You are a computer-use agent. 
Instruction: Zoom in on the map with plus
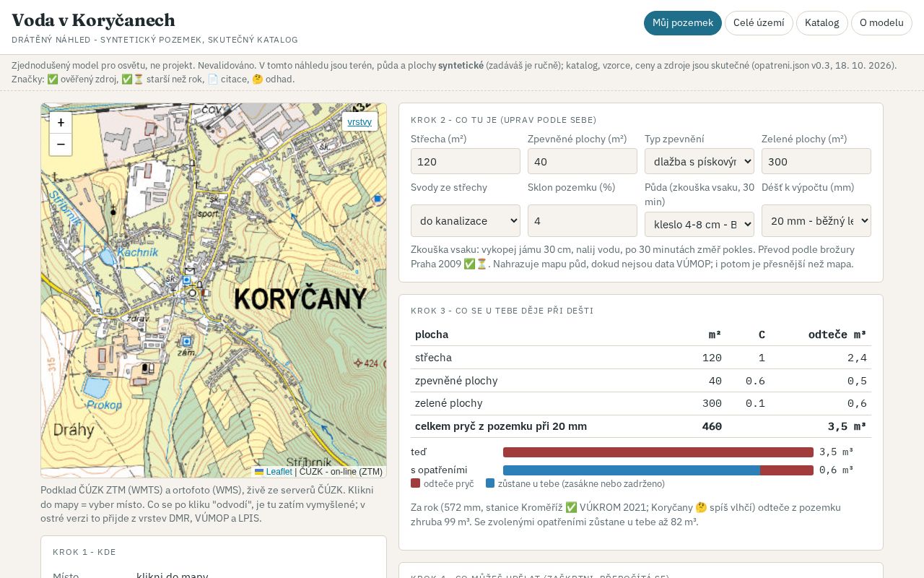click(61, 123)
